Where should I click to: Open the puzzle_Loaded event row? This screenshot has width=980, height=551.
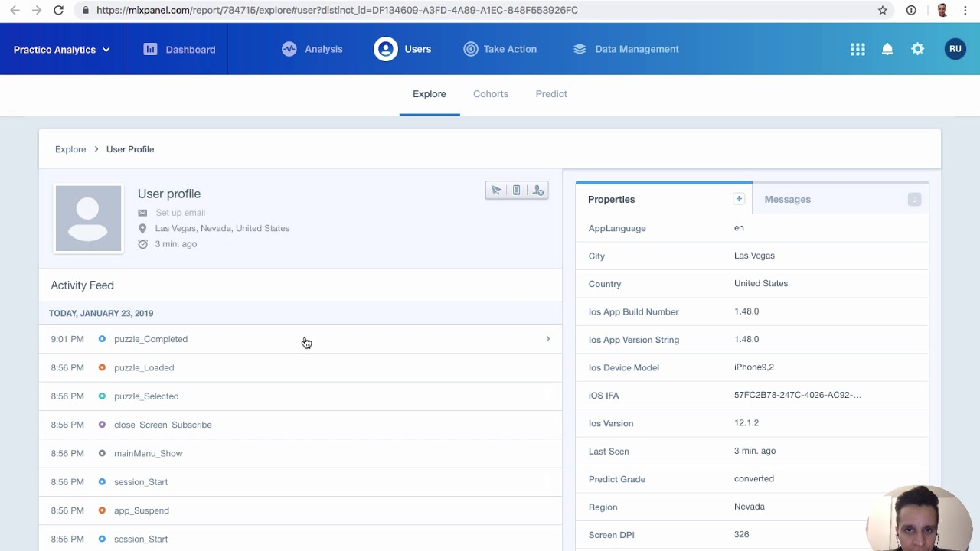[x=300, y=367]
